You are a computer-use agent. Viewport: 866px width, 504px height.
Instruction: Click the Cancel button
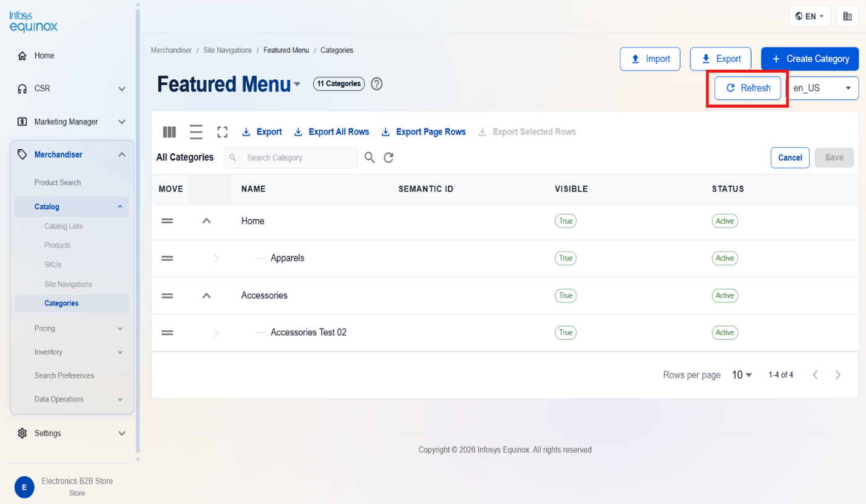click(x=790, y=158)
